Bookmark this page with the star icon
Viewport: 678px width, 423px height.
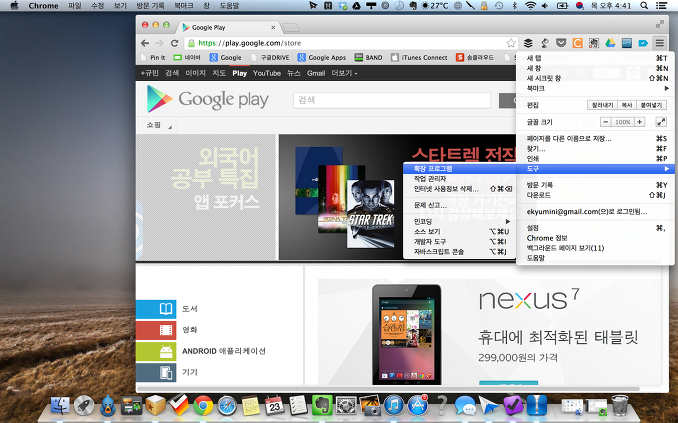click(x=511, y=43)
